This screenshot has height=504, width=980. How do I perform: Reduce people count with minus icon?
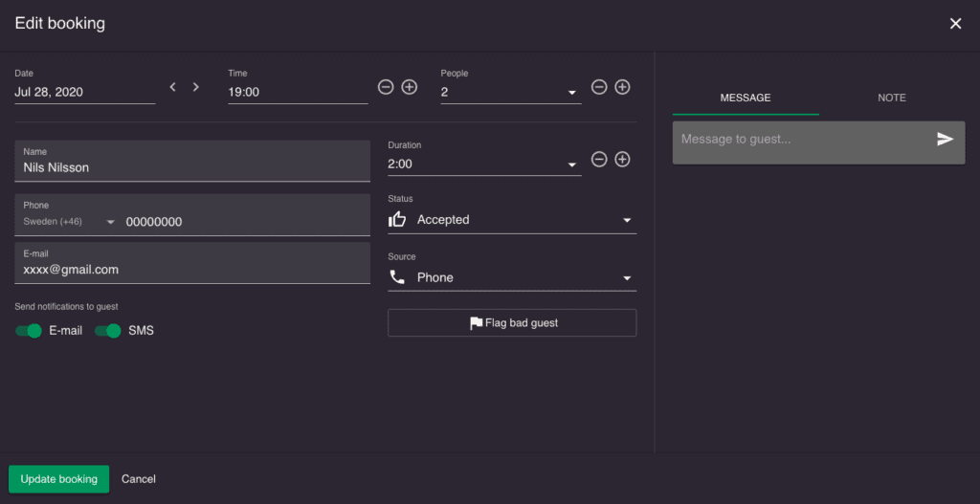coord(599,87)
